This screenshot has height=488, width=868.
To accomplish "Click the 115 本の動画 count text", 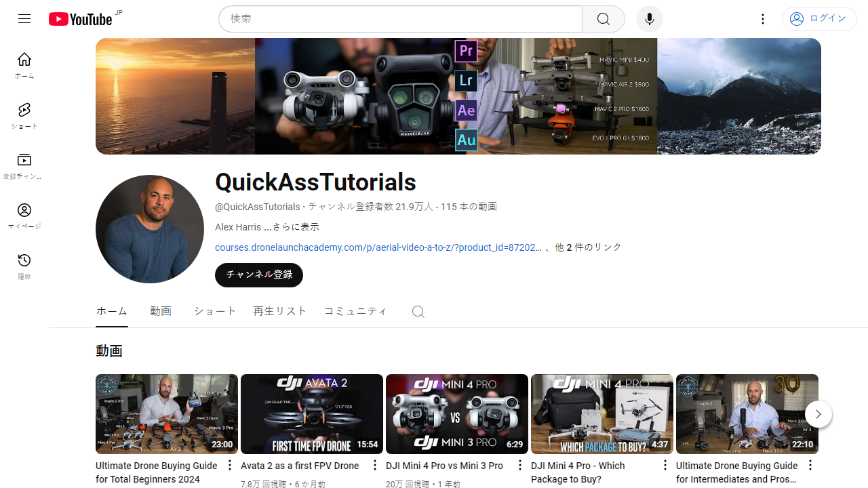I will (469, 207).
